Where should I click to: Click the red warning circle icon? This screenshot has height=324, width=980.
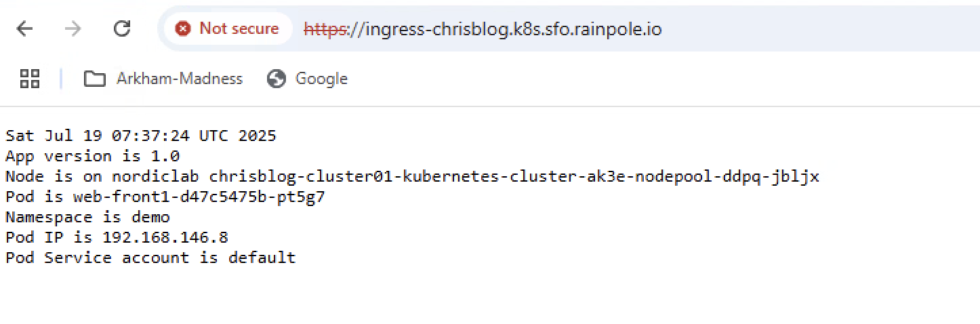(x=183, y=28)
